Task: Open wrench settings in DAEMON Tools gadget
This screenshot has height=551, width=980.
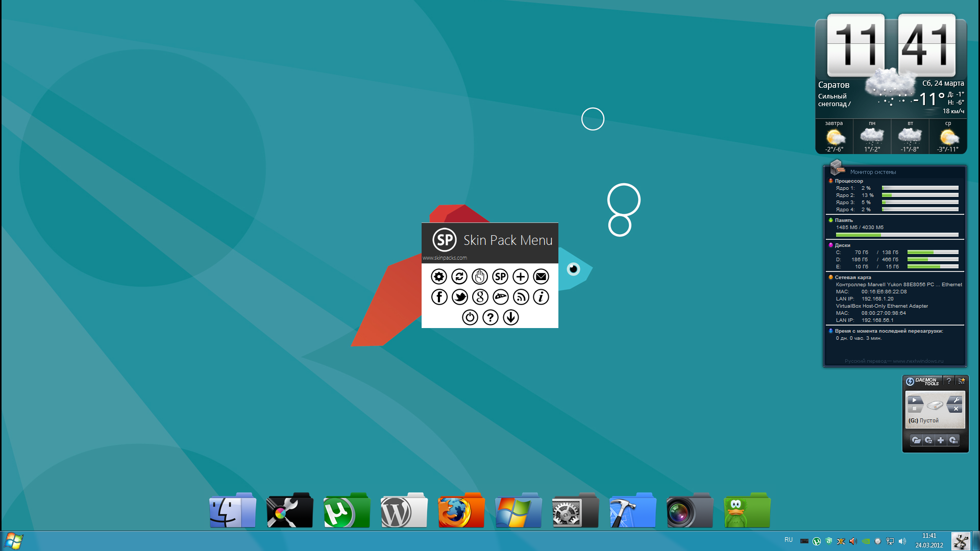Action: click(957, 400)
